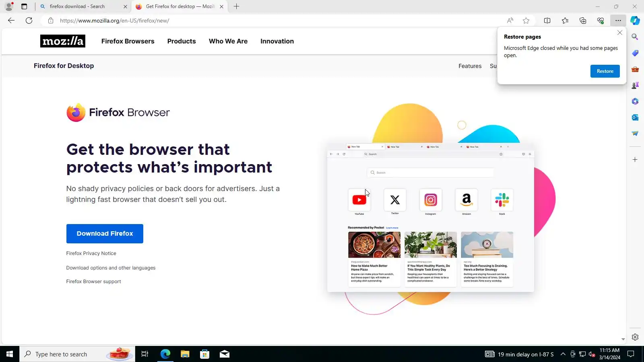Close the firefox download - Search tab

(125, 6)
